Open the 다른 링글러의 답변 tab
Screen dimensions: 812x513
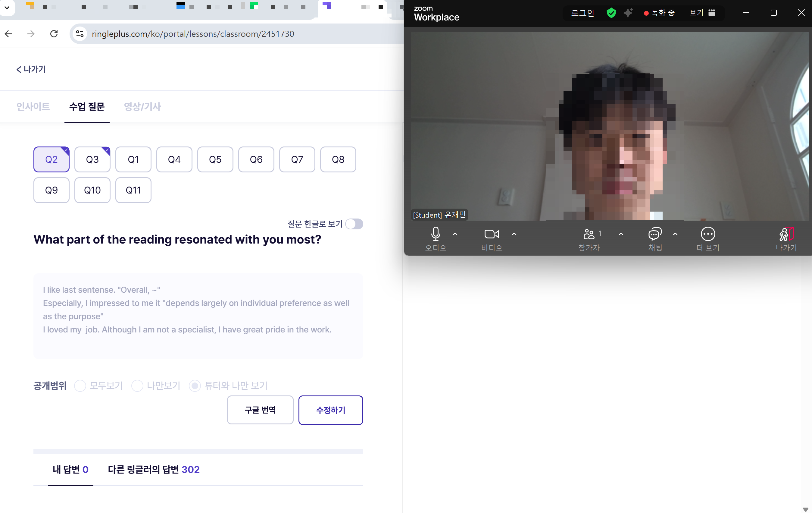click(154, 470)
